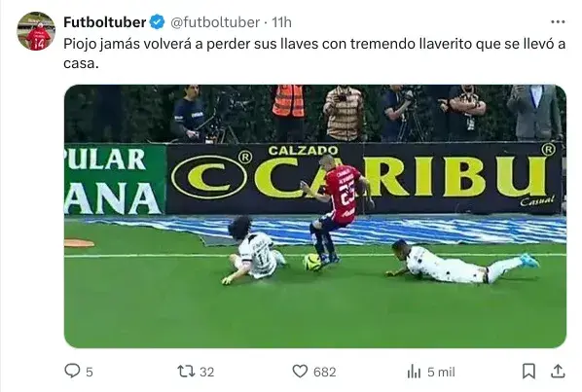582x392 pixels.
Task: Like the tweet with the heart icon
Action: (300, 371)
